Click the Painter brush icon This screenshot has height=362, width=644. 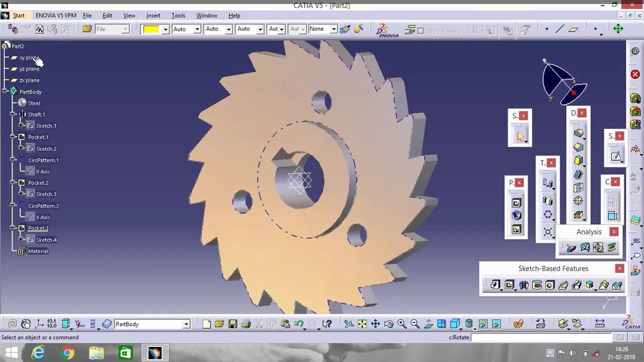(x=345, y=29)
